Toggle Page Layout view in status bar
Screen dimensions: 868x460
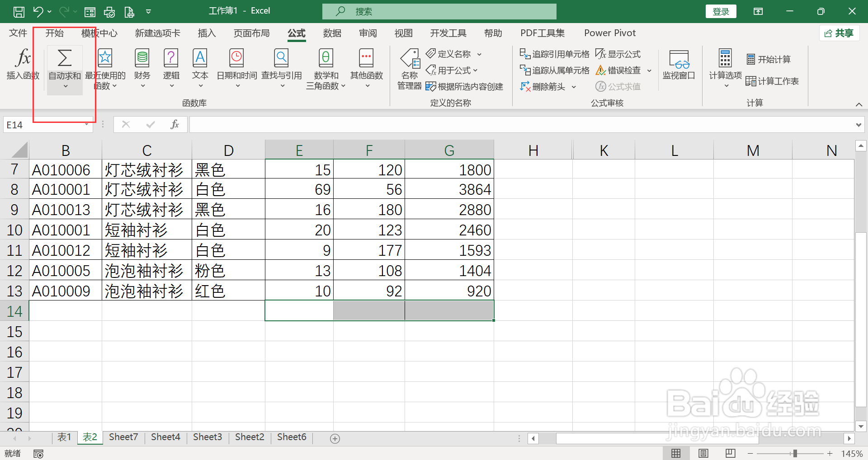click(703, 453)
